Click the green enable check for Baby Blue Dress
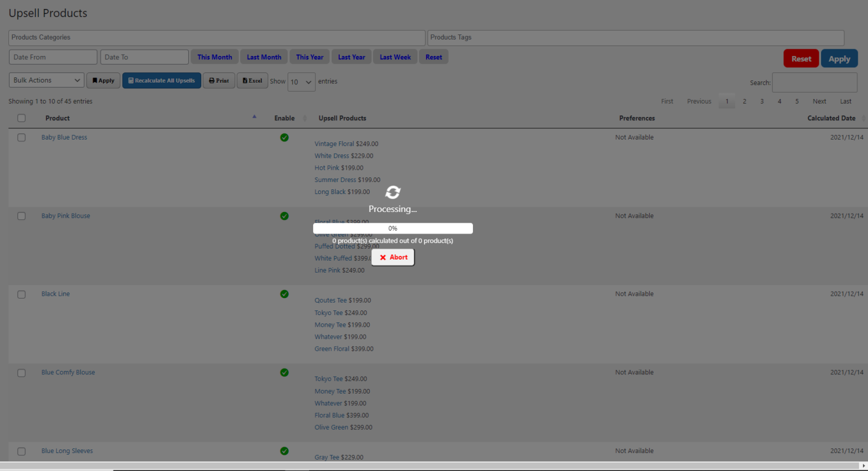This screenshot has width=868, height=471. pos(284,137)
